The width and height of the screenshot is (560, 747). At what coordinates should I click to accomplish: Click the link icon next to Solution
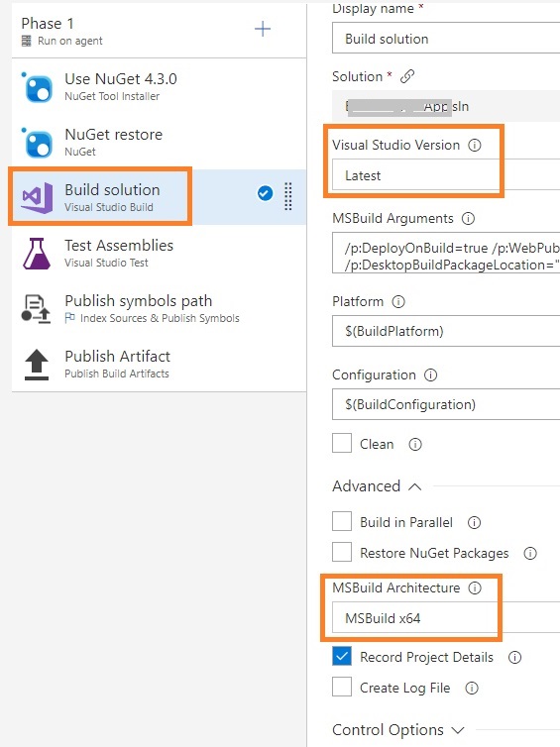(407, 76)
